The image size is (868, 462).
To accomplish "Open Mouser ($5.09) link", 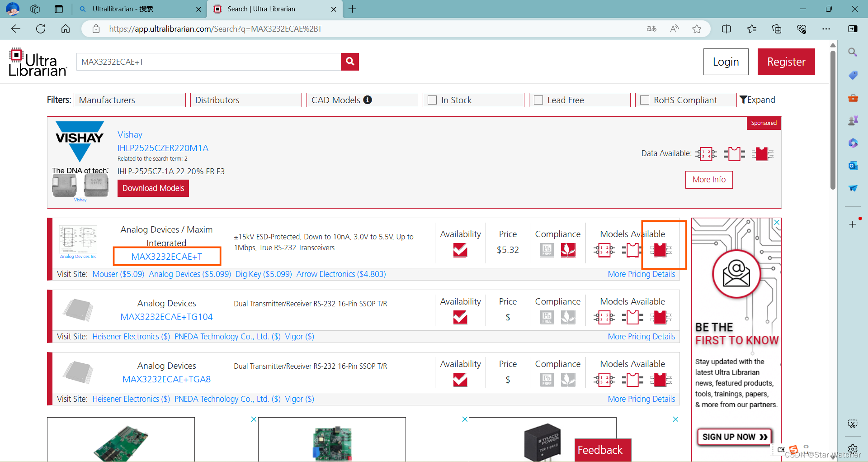I will click(x=118, y=274).
